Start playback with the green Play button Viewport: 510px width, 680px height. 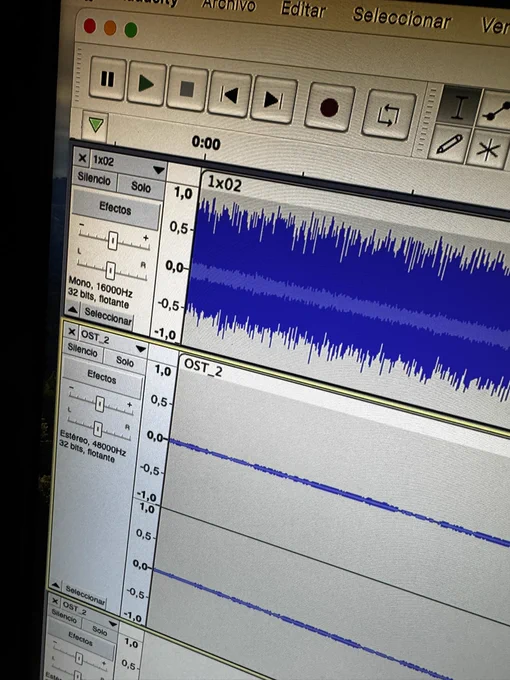147,84
